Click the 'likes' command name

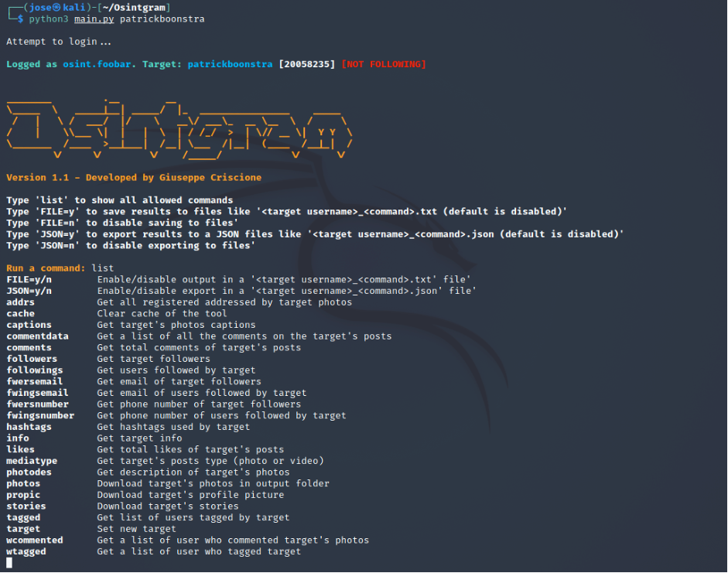pyautogui.click(x=20, y=449)
